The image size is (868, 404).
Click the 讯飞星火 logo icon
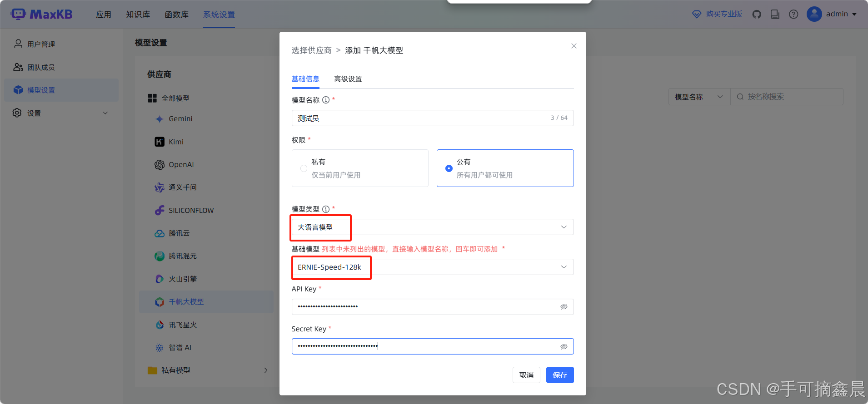[x=160, y=325]
